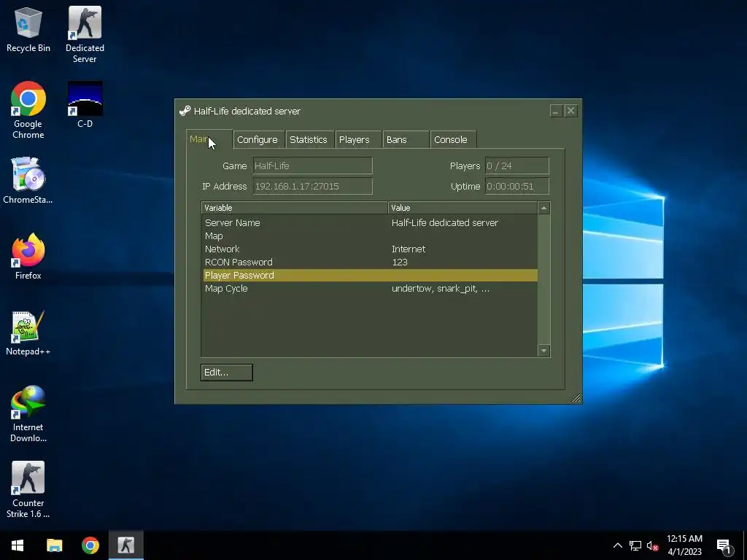Click the 'Half-Life dedicated server' value cell
Image resolution: width=747 pixels, height=560 pixels.
click(444, 223)
